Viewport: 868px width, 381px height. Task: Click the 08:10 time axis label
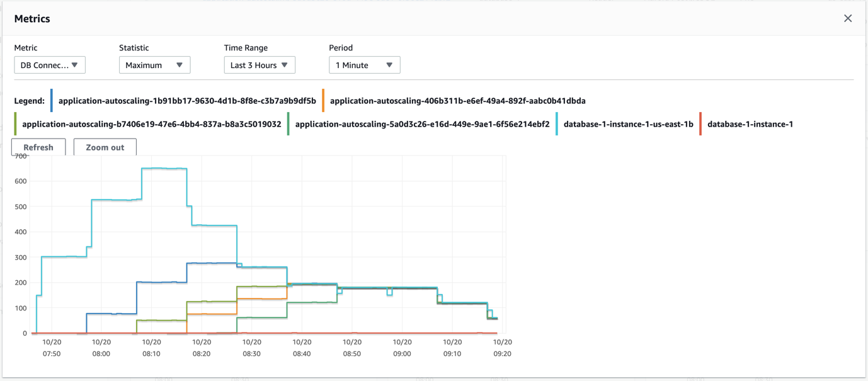click(152, 354)
